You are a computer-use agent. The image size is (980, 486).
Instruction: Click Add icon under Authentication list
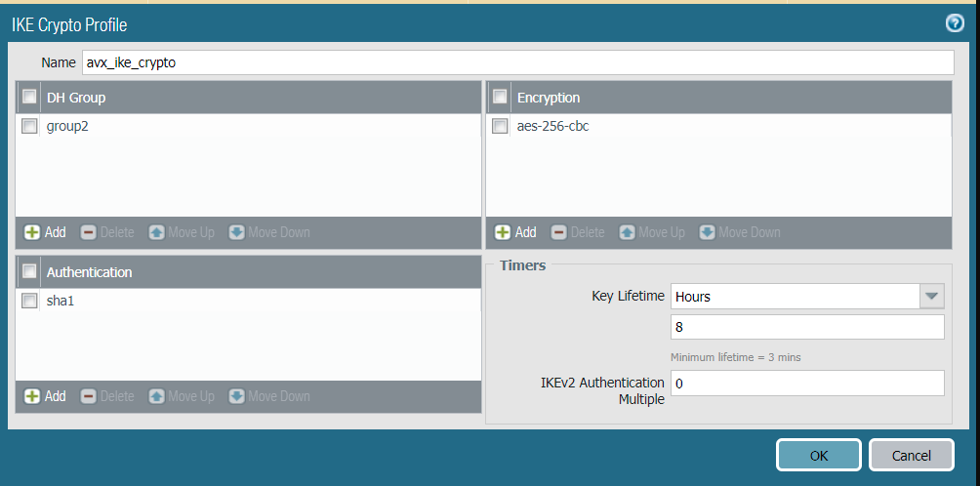32,396
